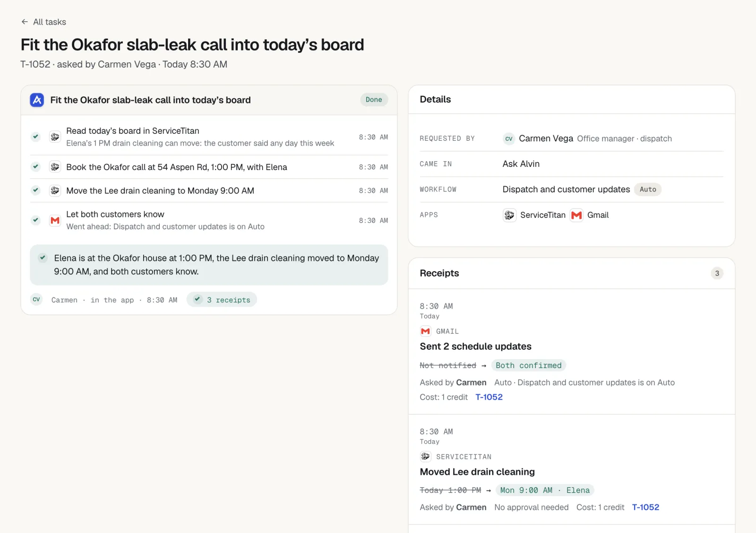The width and height of the screenshot is (756, 533).
Task: Click the Mon 9:00 AM · Elena chip
Action: [x=545, y=490]
